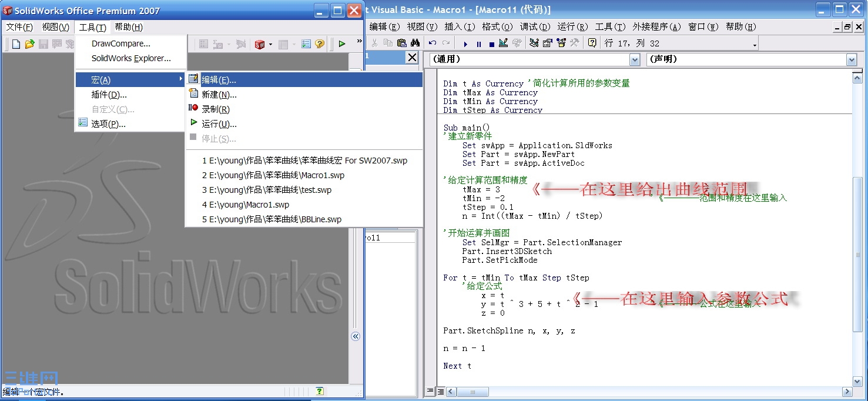Expand SolidWorks toolbar overflow chevron
The image size is (868, 401).
point(359,42)
